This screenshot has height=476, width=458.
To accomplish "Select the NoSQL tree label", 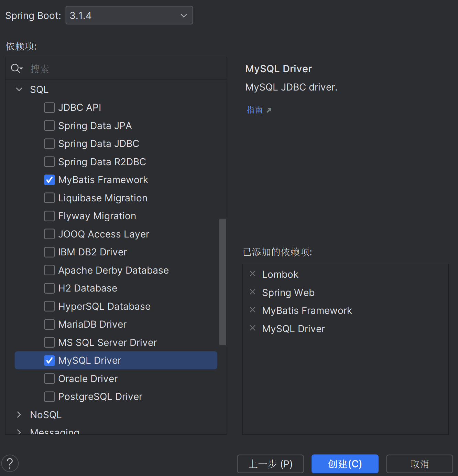I will (46, 415).
